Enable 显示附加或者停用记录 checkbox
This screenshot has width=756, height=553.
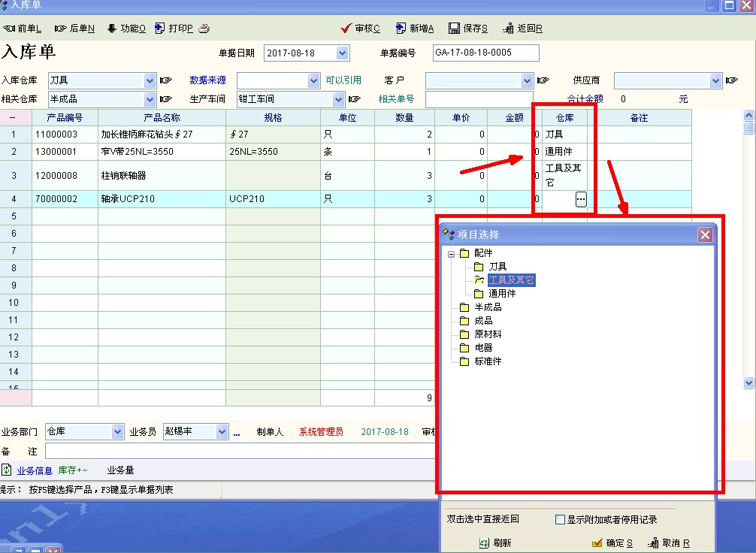[x=560, y=519]
